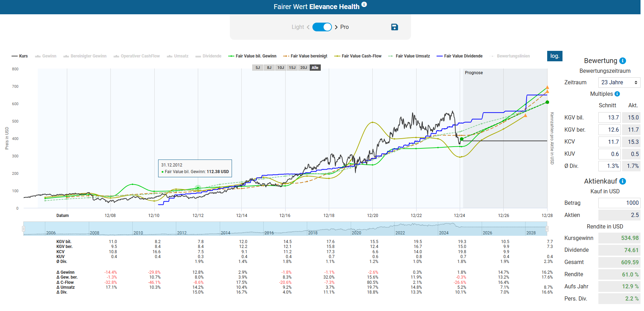This screenshot has width=644, height=311.
Task: Click the right chevron beside Pro
Action: pyautogui.click(x=336, y=27)
